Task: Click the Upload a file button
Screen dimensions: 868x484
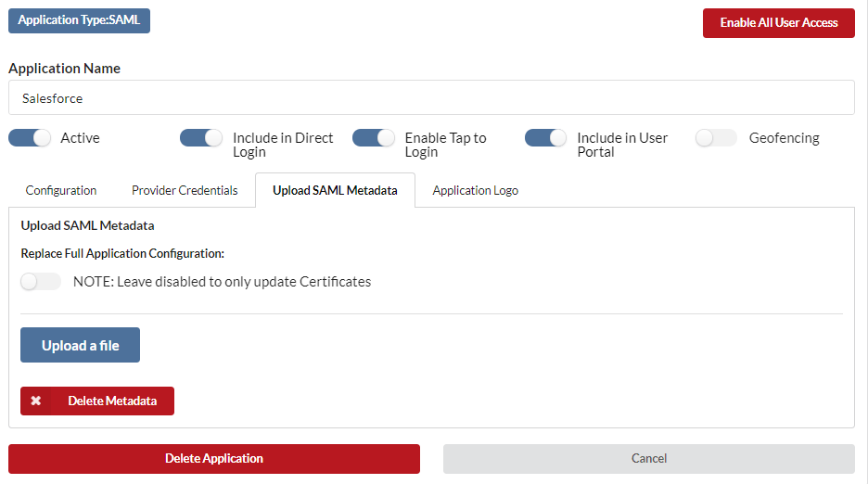Action: point(81,345)
